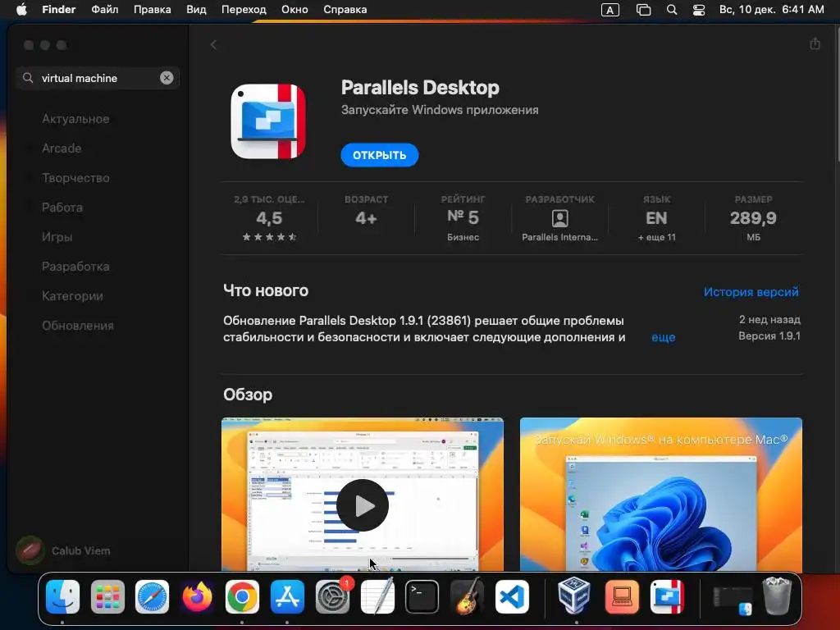Select Категории in the sidebar
The height and width of the screenshot is (630, 840).
click(72, 295)
